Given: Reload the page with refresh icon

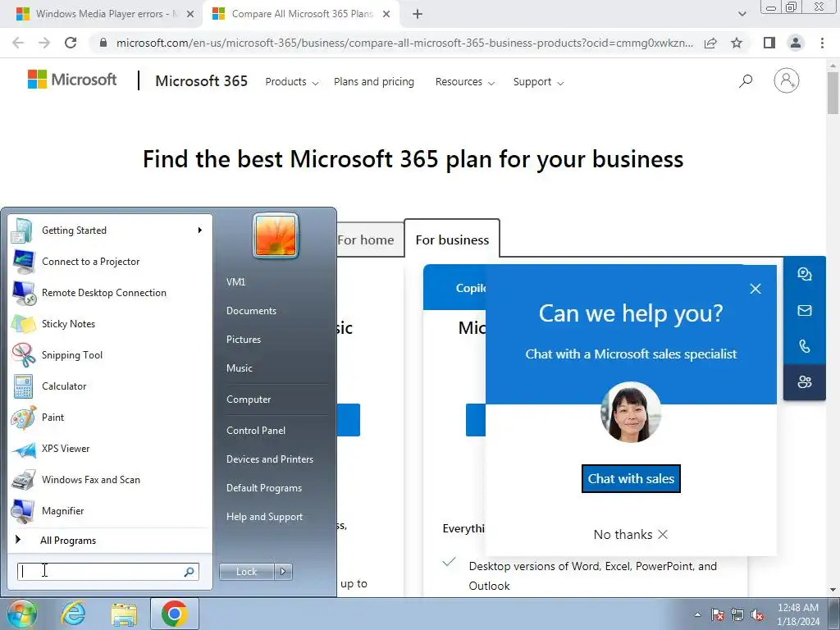Looking at the screenshot, I should tap(71, 43).
